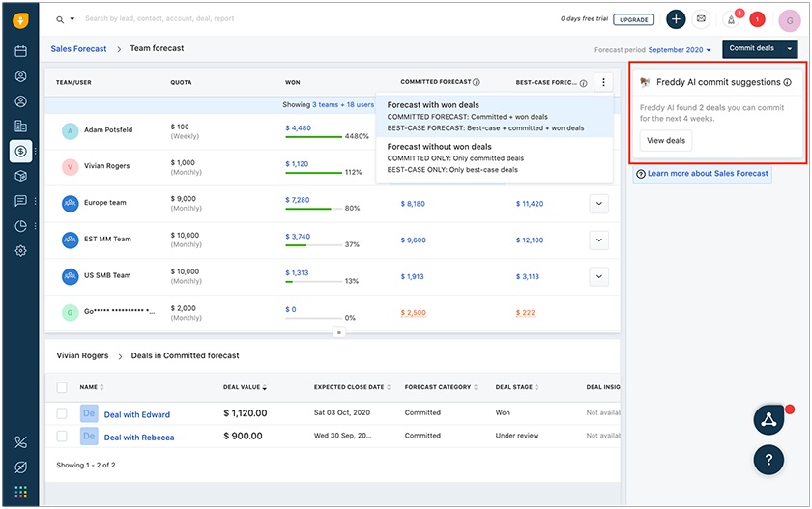Expand the US SMB Team row
This screenshot has width=812, height=509.
(x=599, y=277)
